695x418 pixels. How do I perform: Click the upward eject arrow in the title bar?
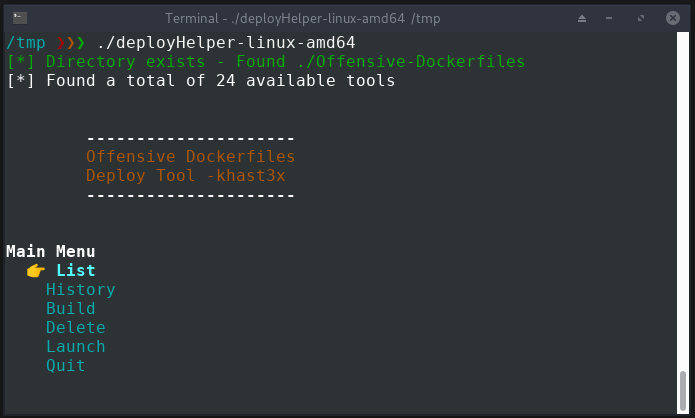(x=582, y=18)
